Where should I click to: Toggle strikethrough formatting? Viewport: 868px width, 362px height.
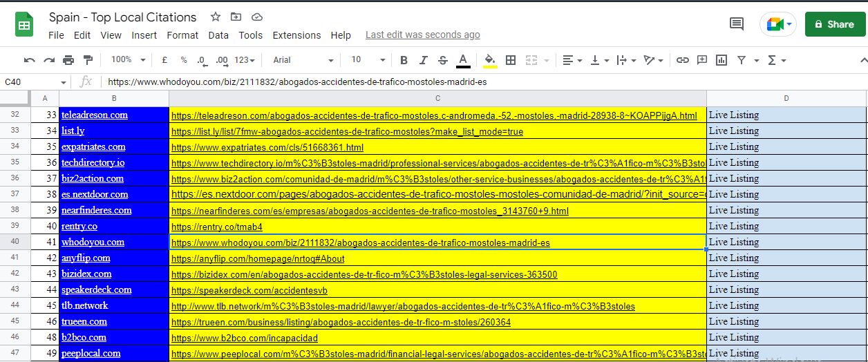tap(443, 60)
